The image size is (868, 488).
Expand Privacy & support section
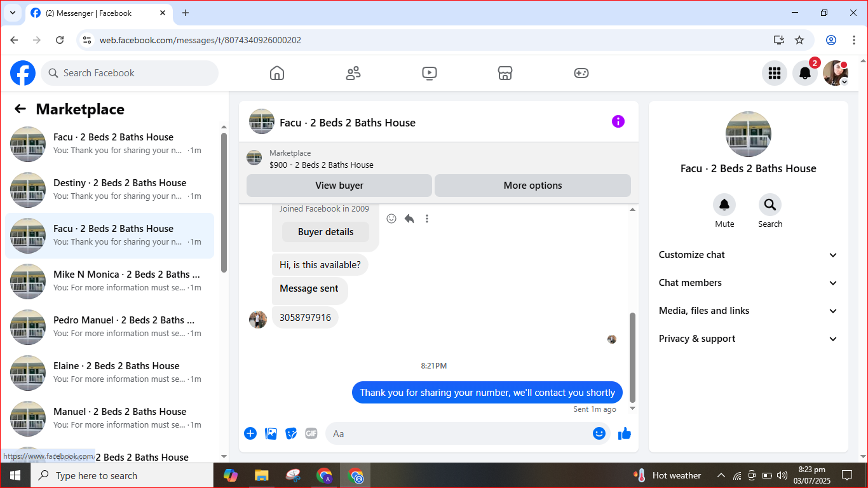pos(749,339)
